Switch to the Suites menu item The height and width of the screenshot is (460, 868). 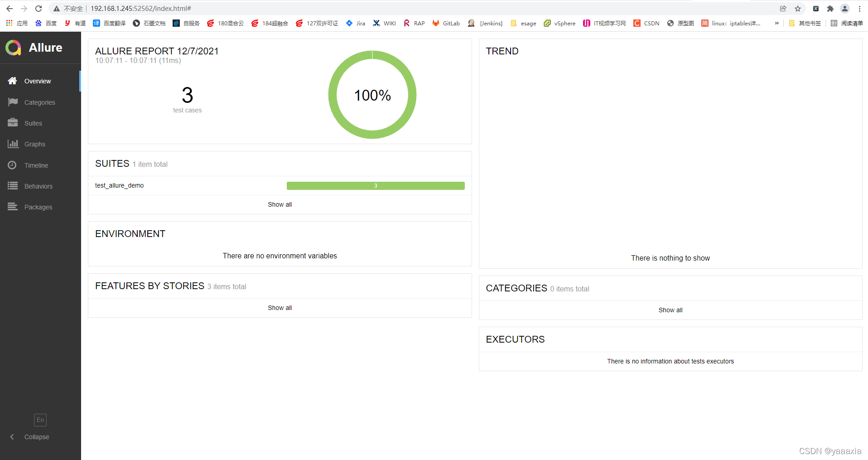pos(33,123)
